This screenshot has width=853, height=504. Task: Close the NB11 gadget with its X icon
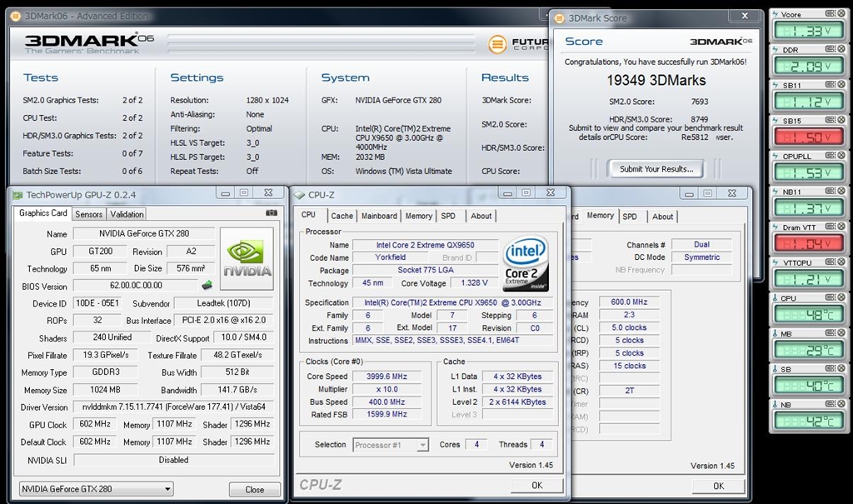click(841, 191)
